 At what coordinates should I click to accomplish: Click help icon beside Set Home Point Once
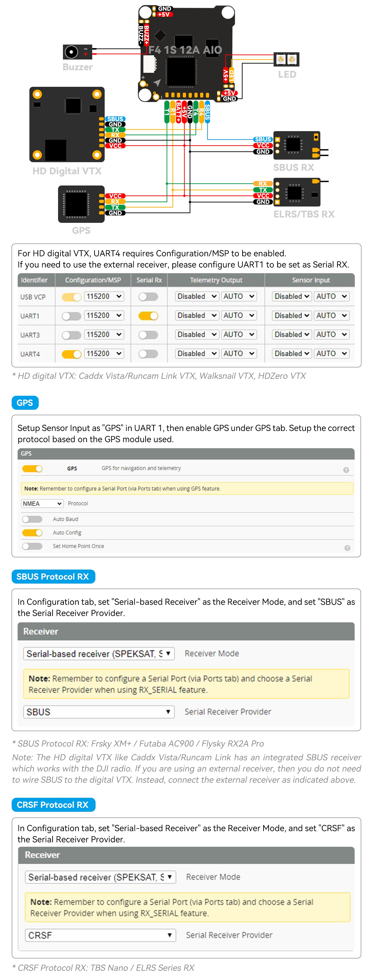pyautogui.click(x=347, y=548)
